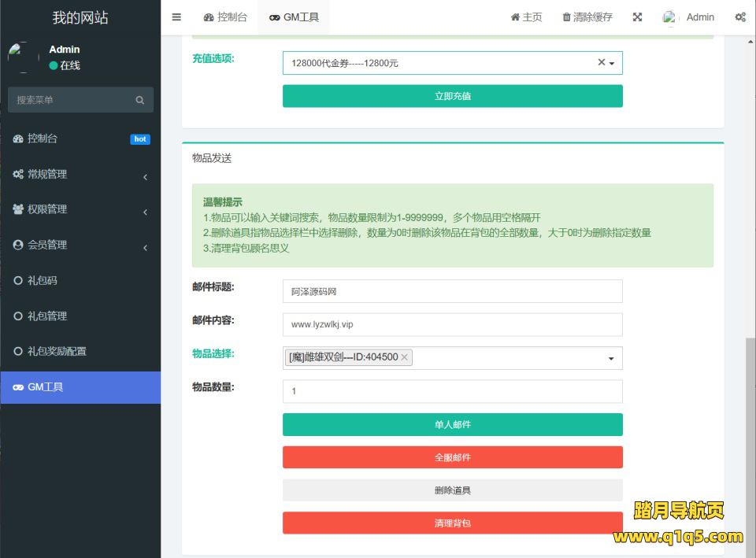
Task: Click Admin avatar in top bar
Action: 670,17
